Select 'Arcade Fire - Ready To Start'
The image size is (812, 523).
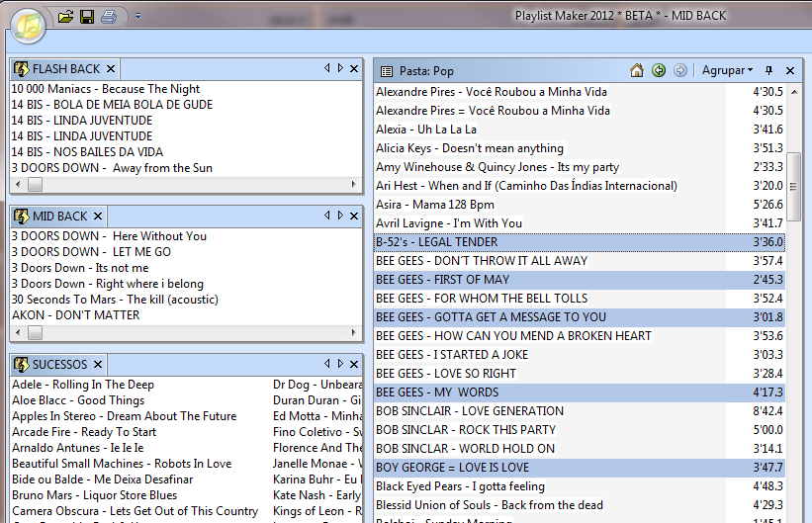pos(84,432)
